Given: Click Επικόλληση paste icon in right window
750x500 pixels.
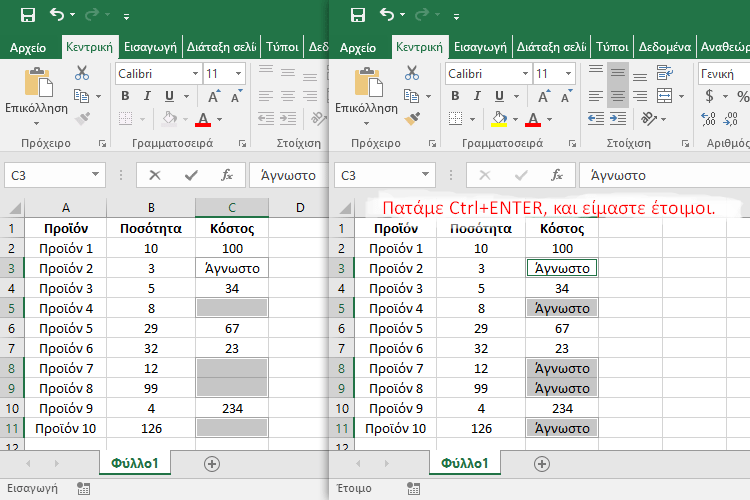Looking at the screenshot, I should 368,82.
